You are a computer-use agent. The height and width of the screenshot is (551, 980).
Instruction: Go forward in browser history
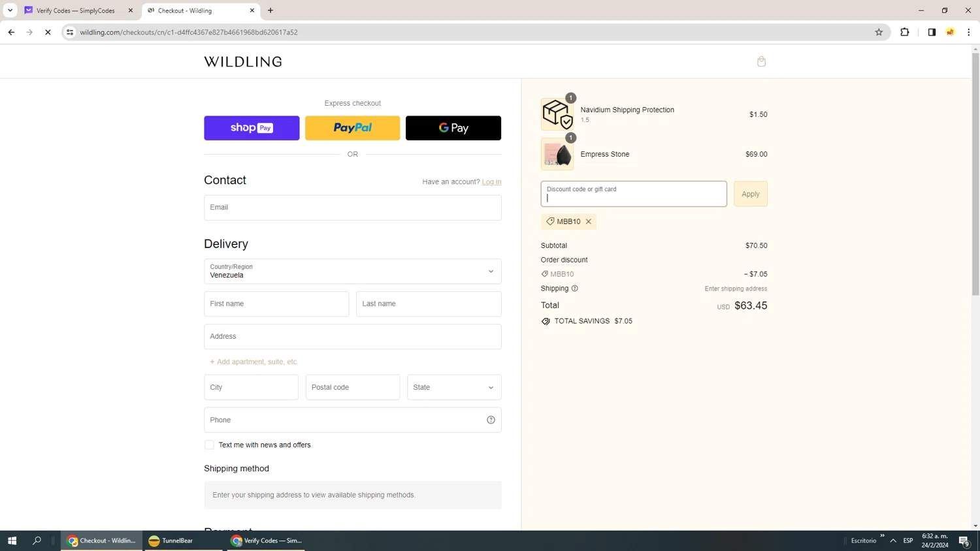[x=29, y=32]
